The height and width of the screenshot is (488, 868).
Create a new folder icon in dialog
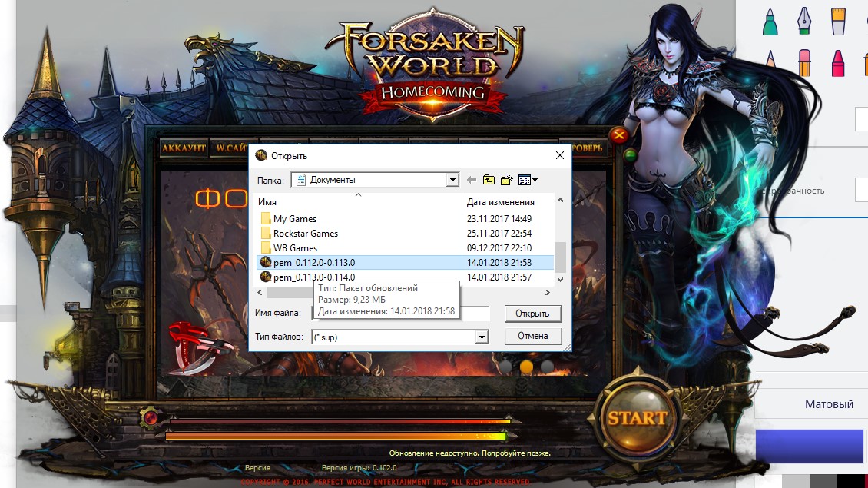click(506, 180)
